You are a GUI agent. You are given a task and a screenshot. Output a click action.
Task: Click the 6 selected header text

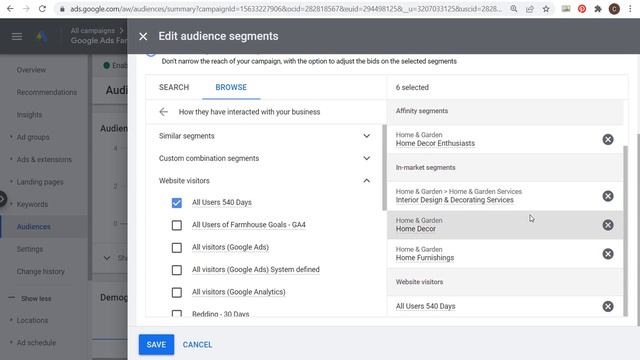tap(412, 87)
